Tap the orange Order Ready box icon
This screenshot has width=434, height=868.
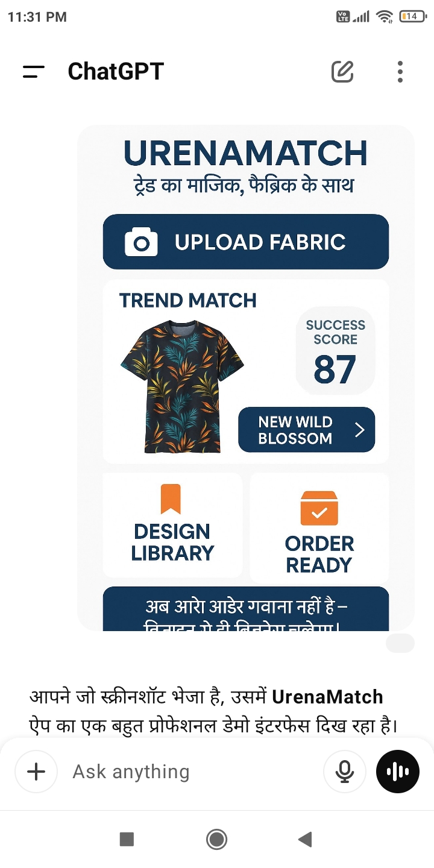(319, 508)
